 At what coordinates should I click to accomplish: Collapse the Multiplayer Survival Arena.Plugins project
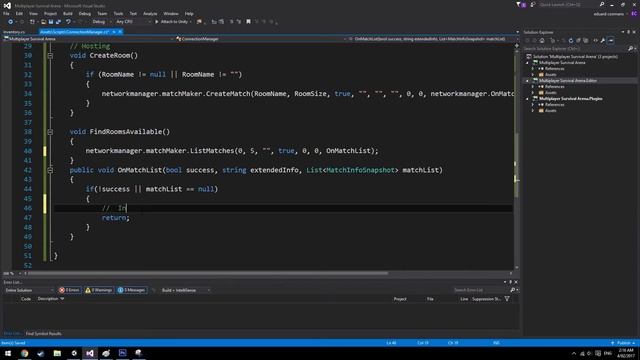527,99
